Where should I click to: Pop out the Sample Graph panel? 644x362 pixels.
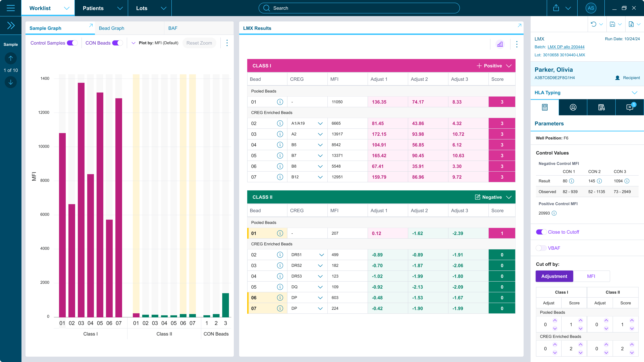tap(91, 25)
